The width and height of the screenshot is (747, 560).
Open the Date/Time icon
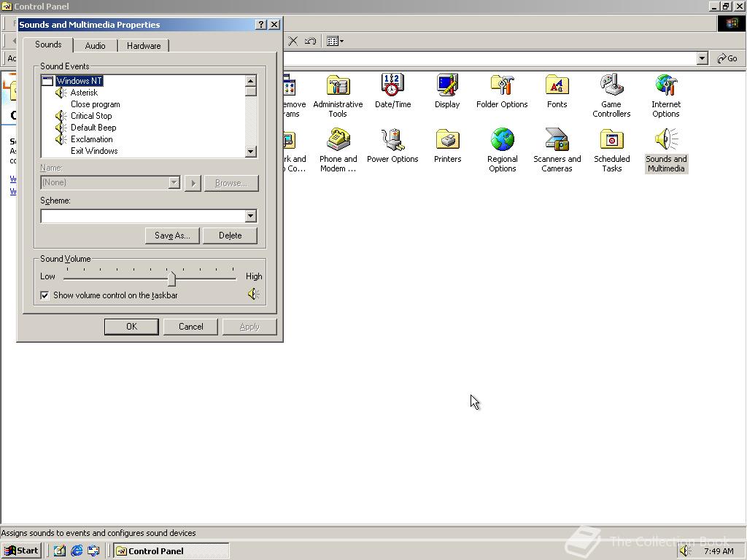tap(392, 91)
